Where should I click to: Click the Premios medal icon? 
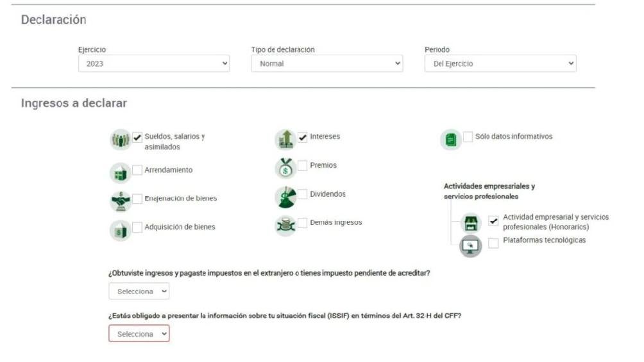(x=285, y=168)
